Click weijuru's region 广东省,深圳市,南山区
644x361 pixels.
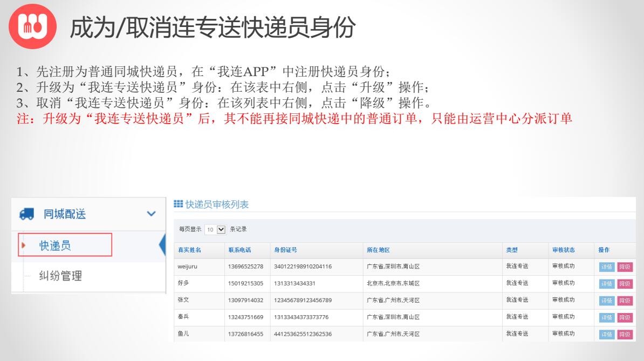[x=393, y=267]
